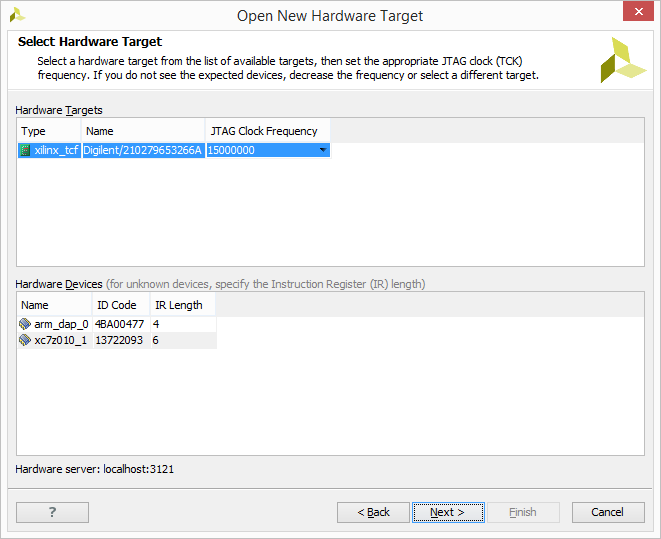Click the xilinx_tcf target chip icon
This screenshot has height=539, width=661.
[x=25, y=150]
